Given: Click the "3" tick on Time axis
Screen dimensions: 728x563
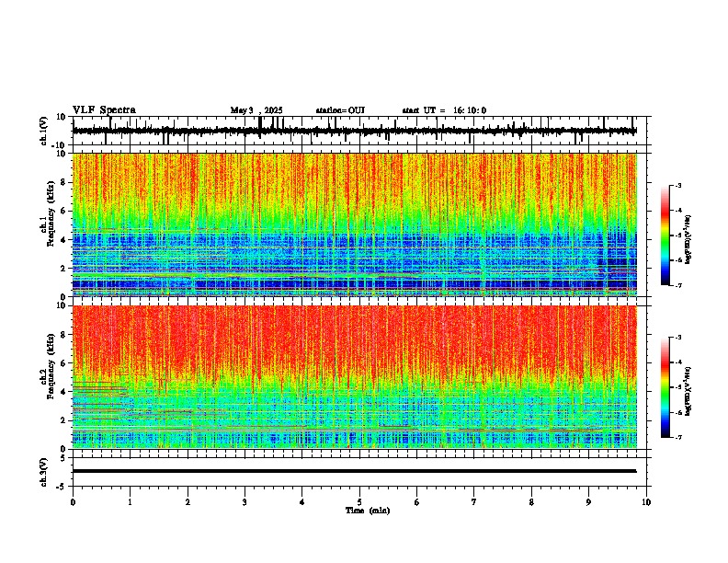Looking at the screenshot, I should coord(245,502).
